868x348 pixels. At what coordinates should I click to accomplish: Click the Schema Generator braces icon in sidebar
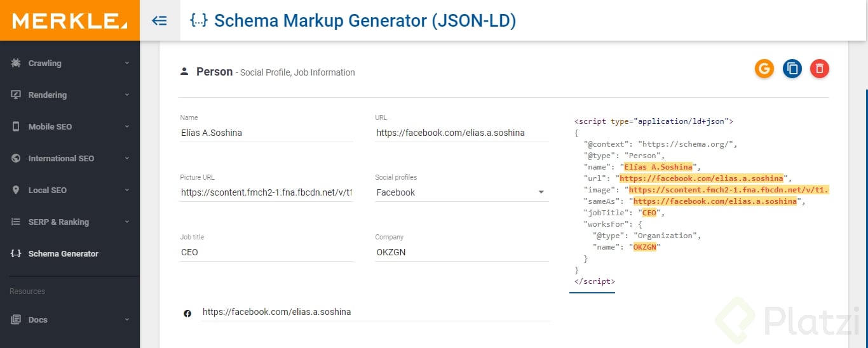[16, 253]
